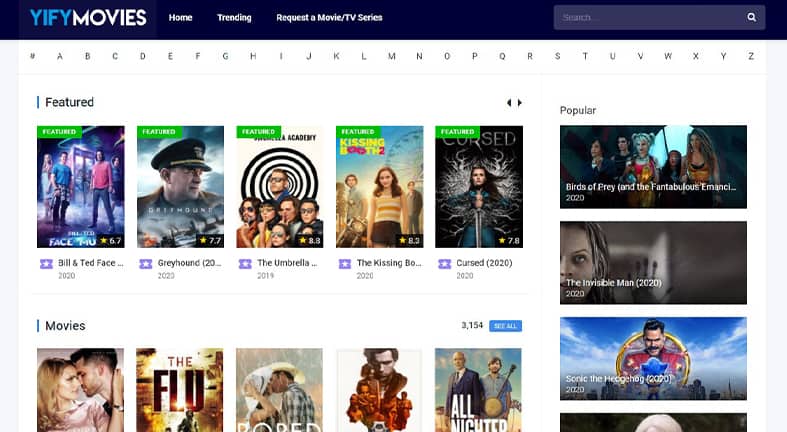Filter titles by letter P

pos(474,56)
